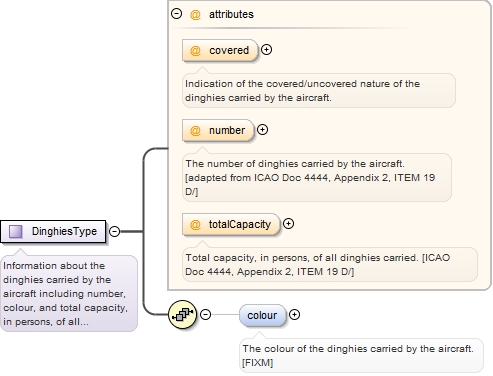Image resolution: width=493 pixels, height=376 pixels.
Task: Click the attributes header label
Action: [x=231, y=14]
